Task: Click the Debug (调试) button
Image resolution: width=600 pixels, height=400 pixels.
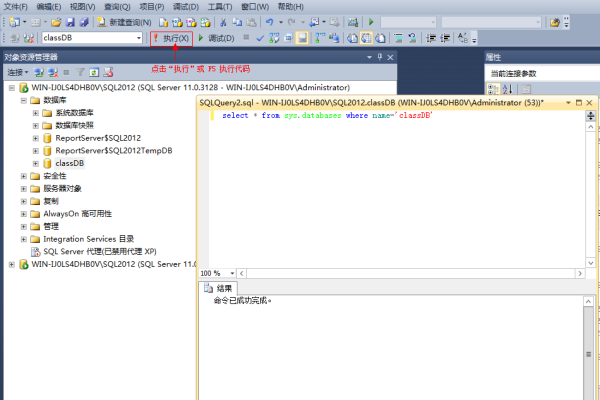Action: (x=216, y=38)
